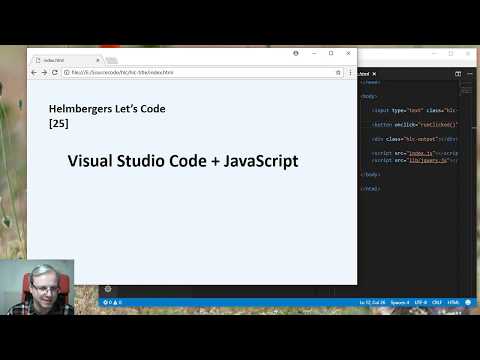Close the Chrome window
The image size is (480, 360).
click(x=348, y=53)
